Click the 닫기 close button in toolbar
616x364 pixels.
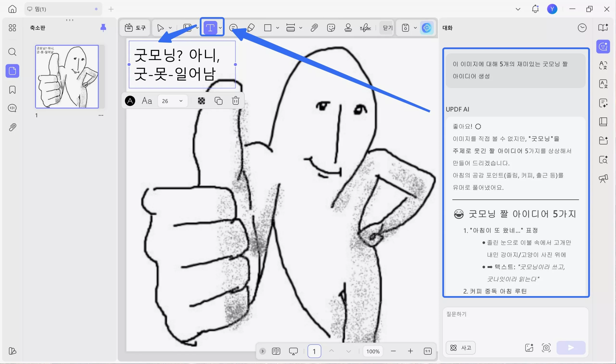388,28
